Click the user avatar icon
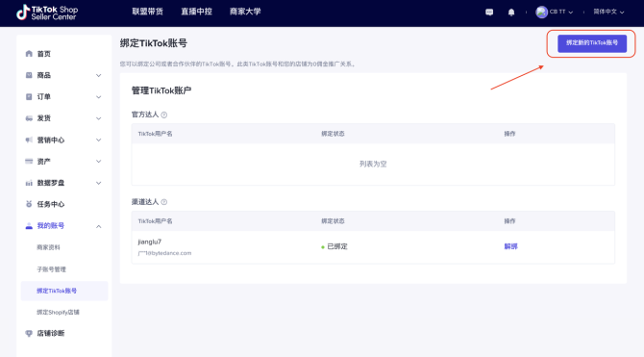This screenshot has width=644, height=357. click(541, 12)
